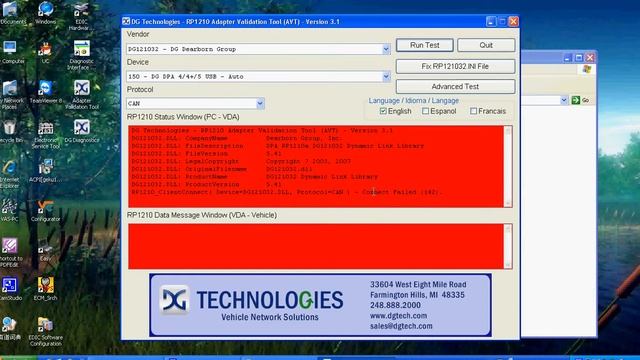
Task: Click the ClientConnect Failed status line
Action: 287,192
